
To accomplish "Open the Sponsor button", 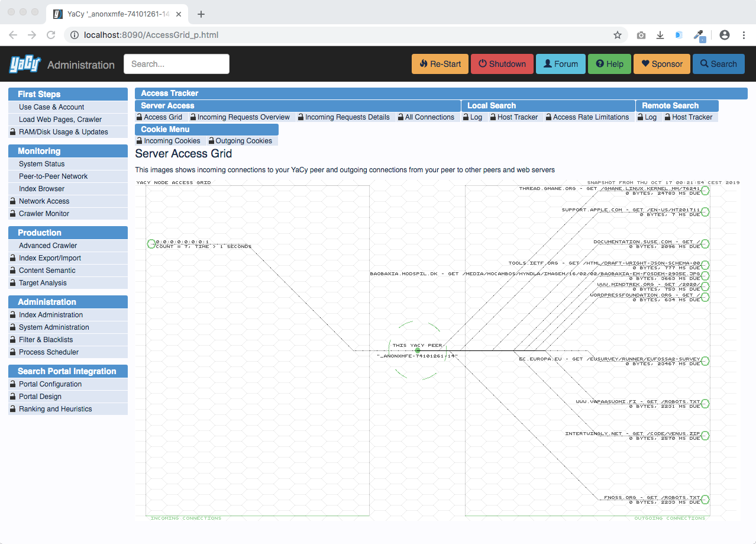I will 662,64.
